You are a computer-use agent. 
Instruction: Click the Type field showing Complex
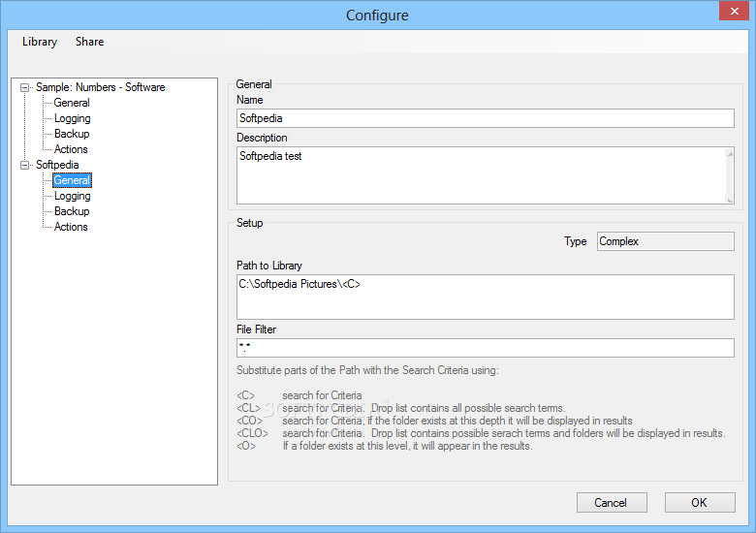click(665, 241)
